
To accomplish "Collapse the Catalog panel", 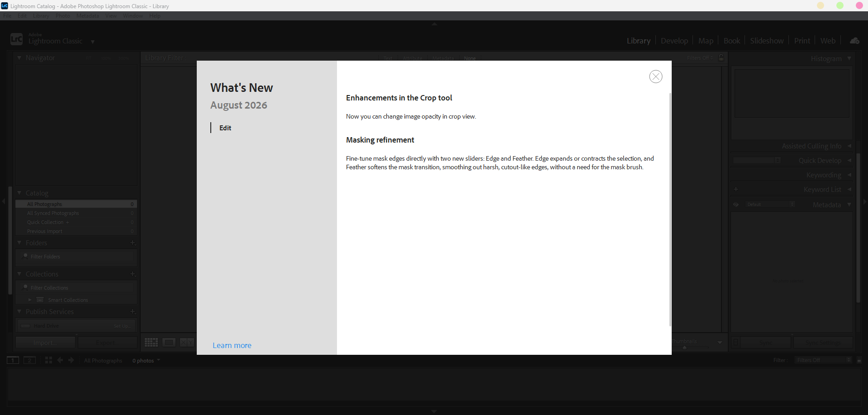I will point(19,193).
